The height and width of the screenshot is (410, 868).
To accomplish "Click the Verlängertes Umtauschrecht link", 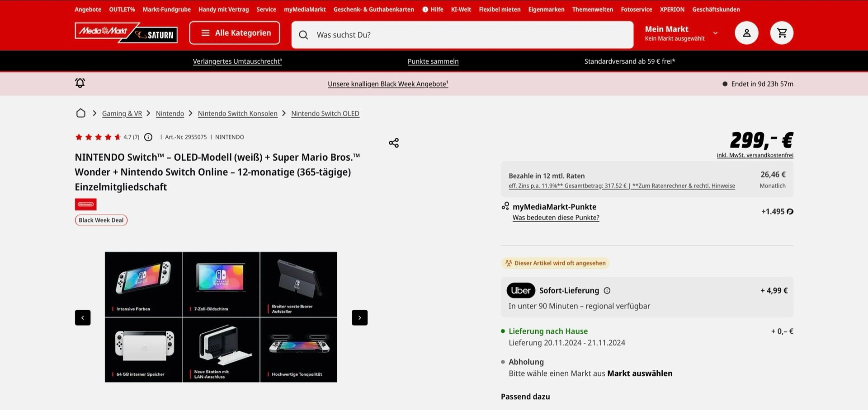I will click(x=237, y=61).
